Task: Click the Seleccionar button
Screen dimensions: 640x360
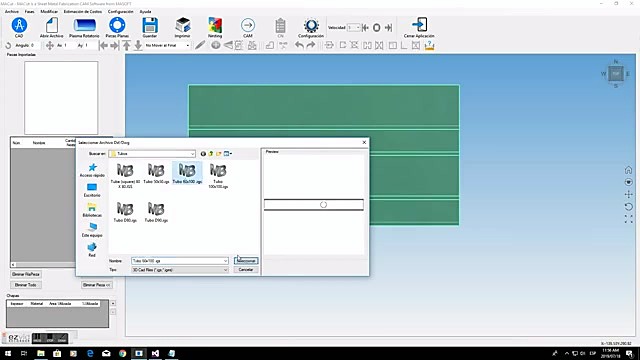Action: point(246,260)
